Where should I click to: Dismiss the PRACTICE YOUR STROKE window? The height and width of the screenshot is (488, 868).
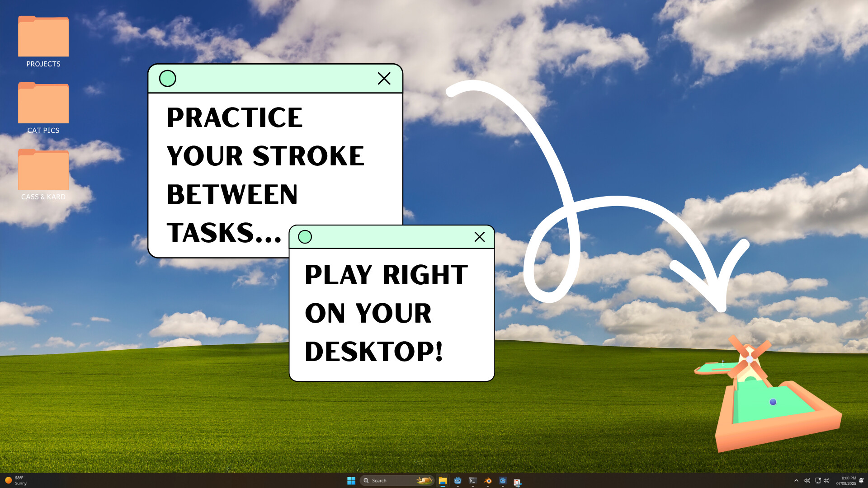(384, 78)
